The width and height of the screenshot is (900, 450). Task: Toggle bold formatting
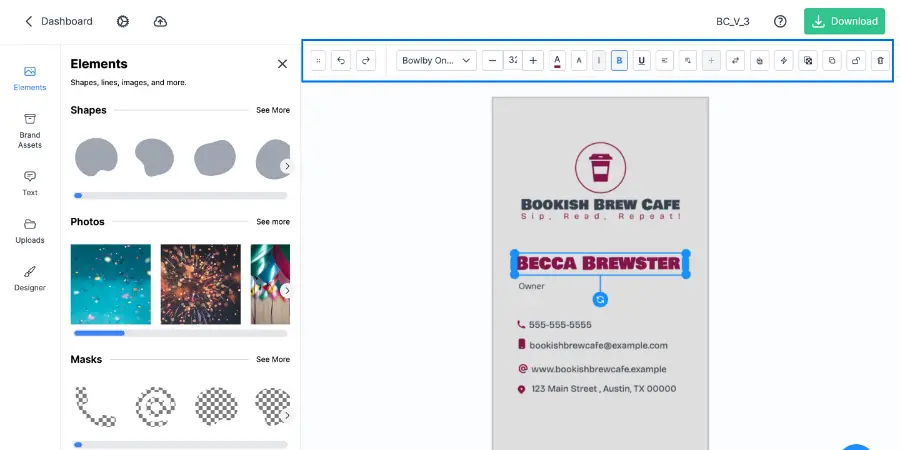(x=619, y=60)
